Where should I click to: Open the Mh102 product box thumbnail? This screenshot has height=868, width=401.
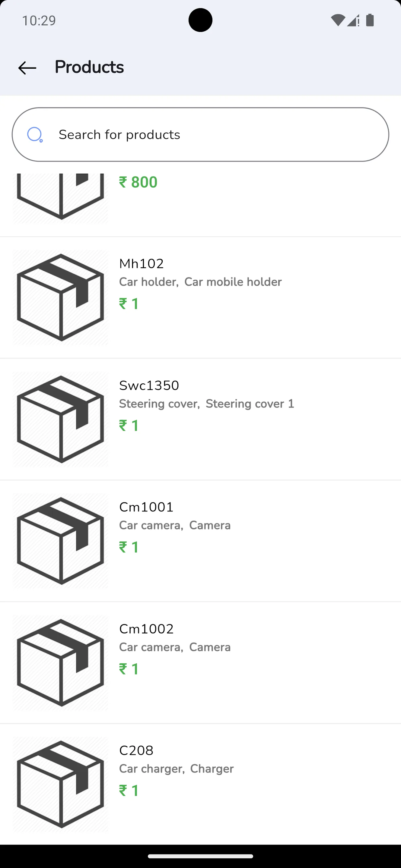(60, 297)
